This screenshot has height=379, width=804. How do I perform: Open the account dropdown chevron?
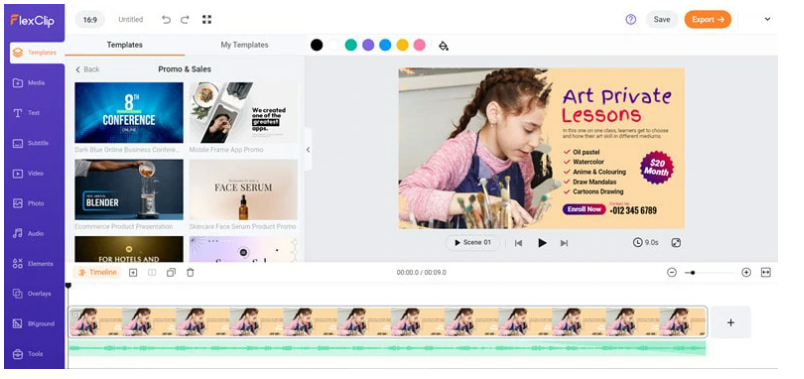768,19
